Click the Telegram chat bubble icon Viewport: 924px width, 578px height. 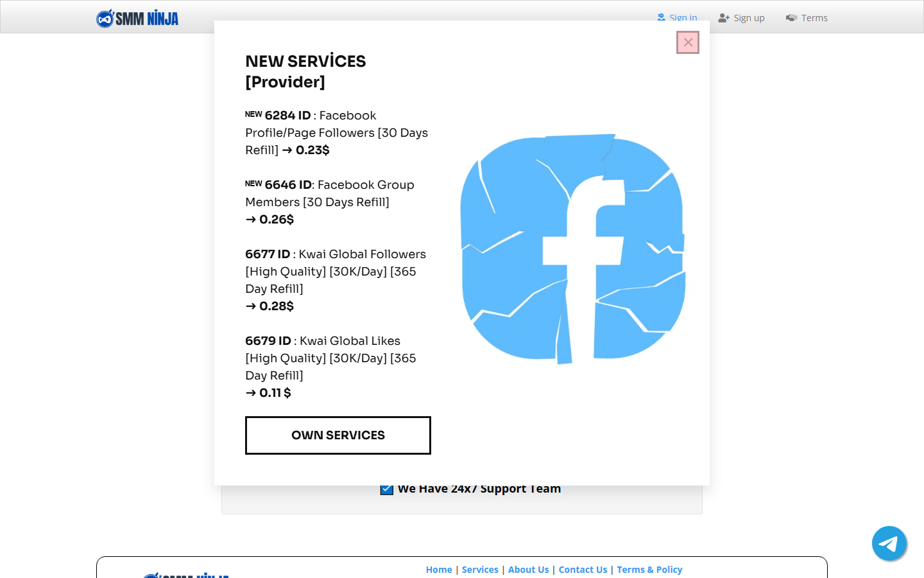click(x=889, y=543)
